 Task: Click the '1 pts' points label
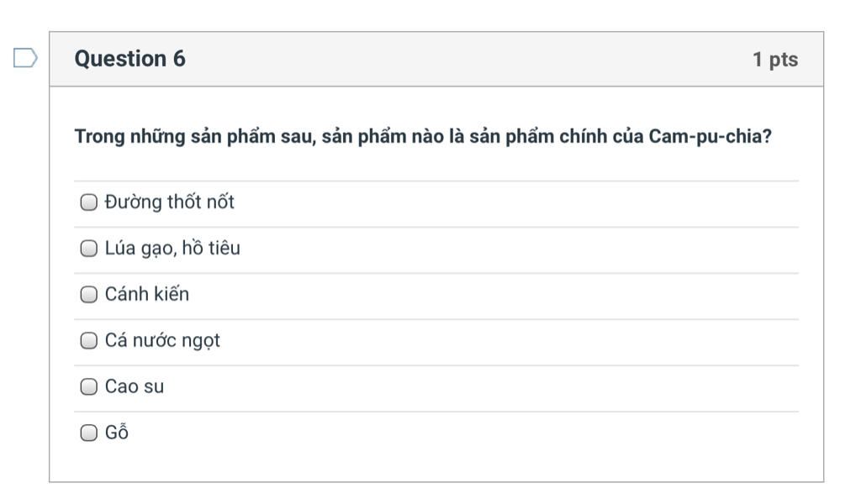pyautogui.click(x=774, y=60)
